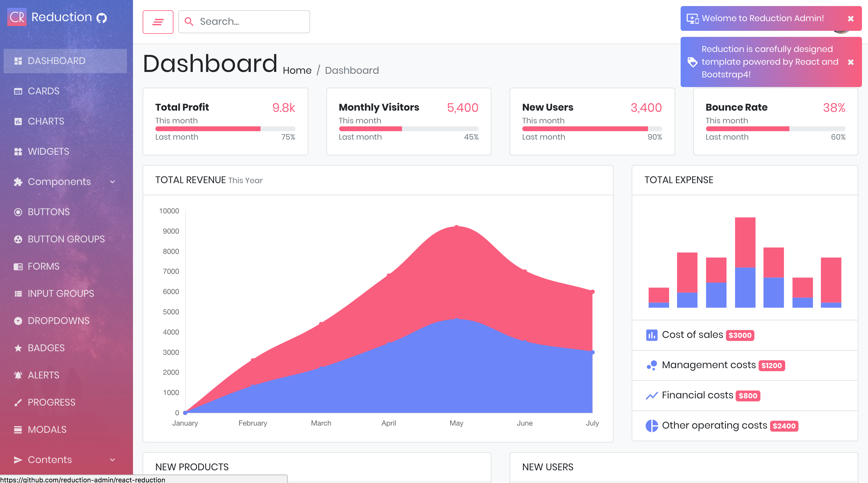868x483 pixels.
Task: Click the hamburger menu toggle button
Action: tap(157, 21)
